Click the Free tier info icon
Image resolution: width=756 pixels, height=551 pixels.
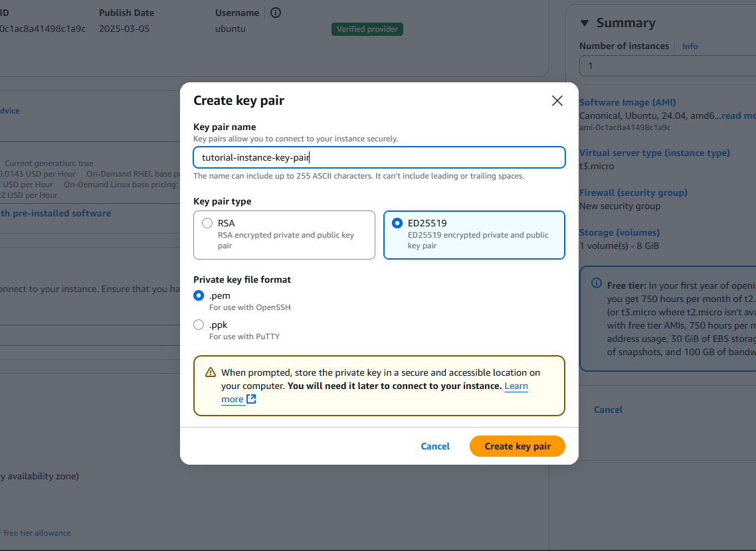(x=596, y=284)
